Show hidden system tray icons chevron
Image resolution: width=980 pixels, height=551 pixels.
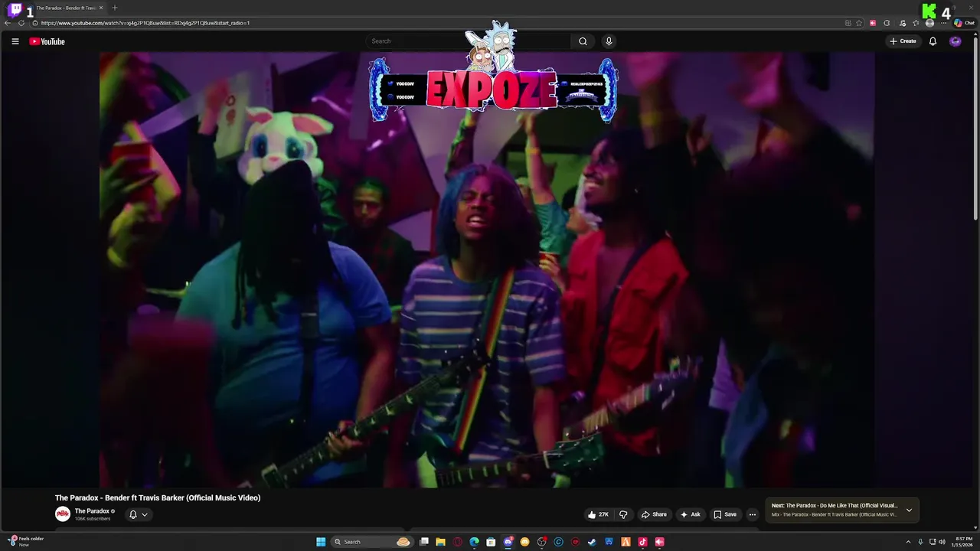[x=908, y=542]
